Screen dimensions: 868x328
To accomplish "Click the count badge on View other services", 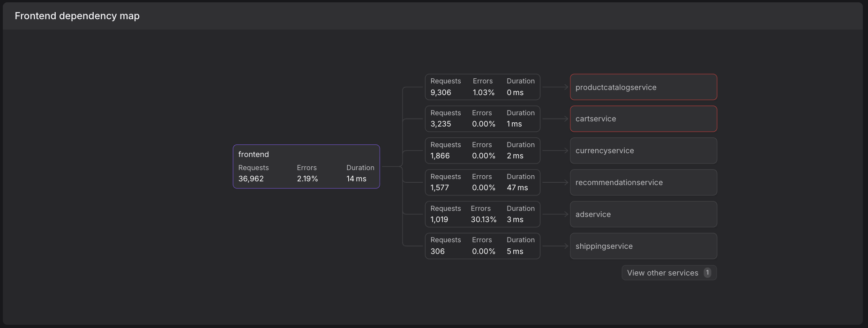I will click(707, 273).
